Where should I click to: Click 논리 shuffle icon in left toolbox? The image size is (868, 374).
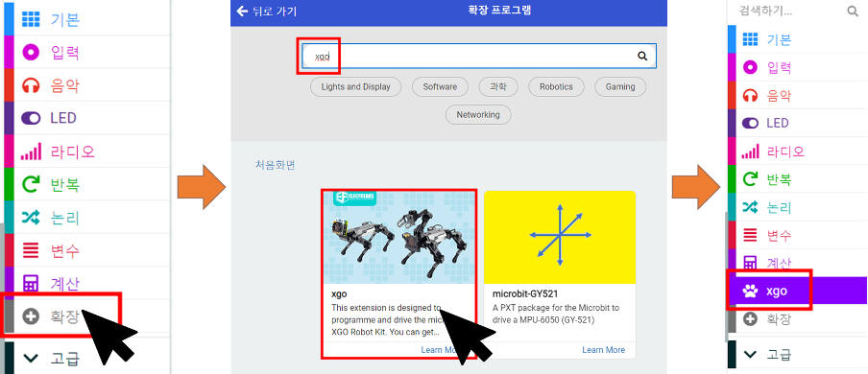pyautogui.click(x=31, y=218)
